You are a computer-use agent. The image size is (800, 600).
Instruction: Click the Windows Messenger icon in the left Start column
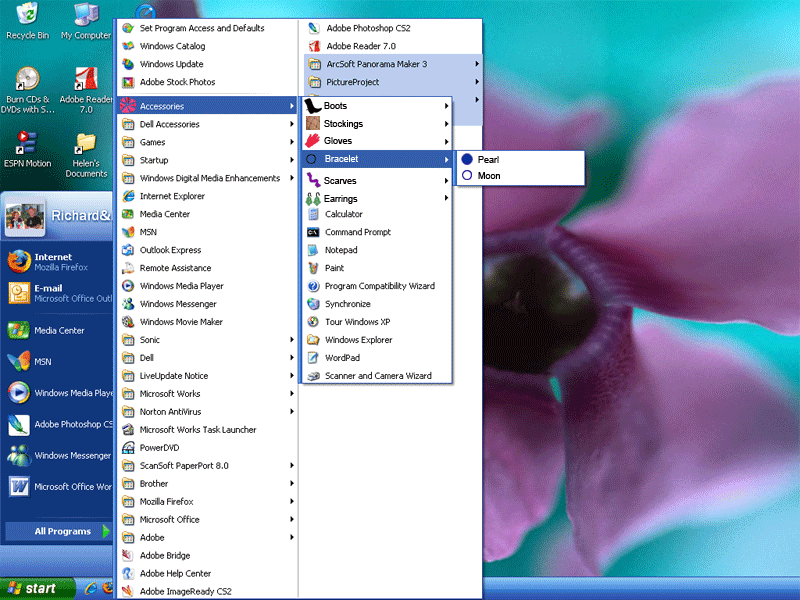(x=19, y=456)
